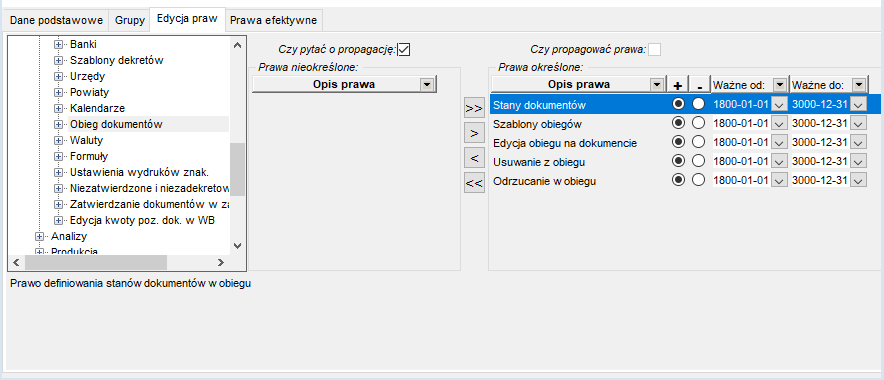Click the move-all-right >> arrow button
Viewport: 884px width, 380px height.
pyautogui.click(x=474, y=108)
